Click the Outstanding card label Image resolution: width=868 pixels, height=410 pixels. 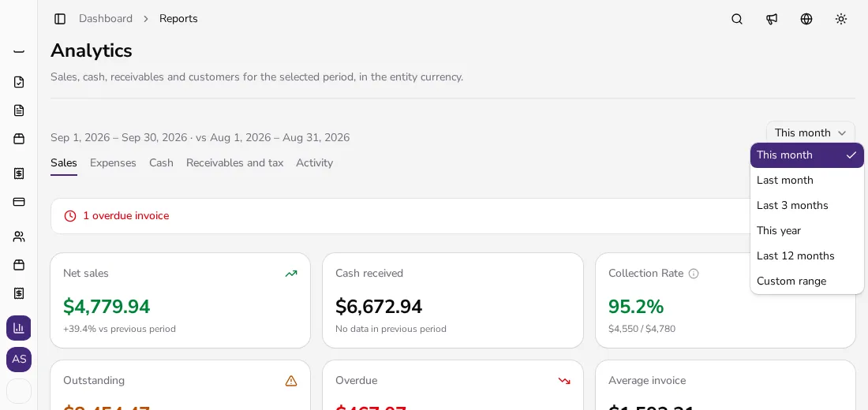(x=94, y=381)
